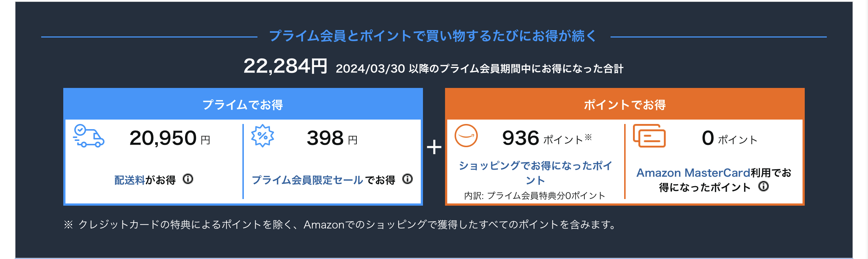868x259 pixels.
Task: Open the Amazon MasterCard link
Action: point(693,173)
